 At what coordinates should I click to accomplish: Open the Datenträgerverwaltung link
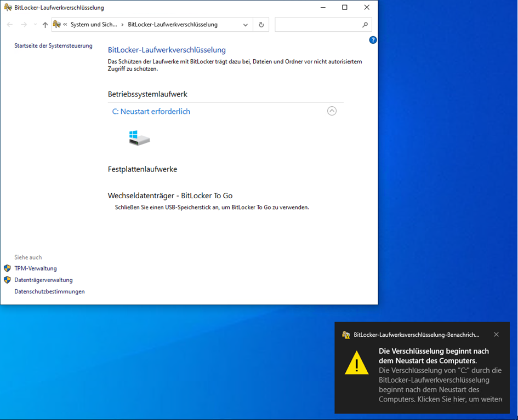click(x=43, y=280)
